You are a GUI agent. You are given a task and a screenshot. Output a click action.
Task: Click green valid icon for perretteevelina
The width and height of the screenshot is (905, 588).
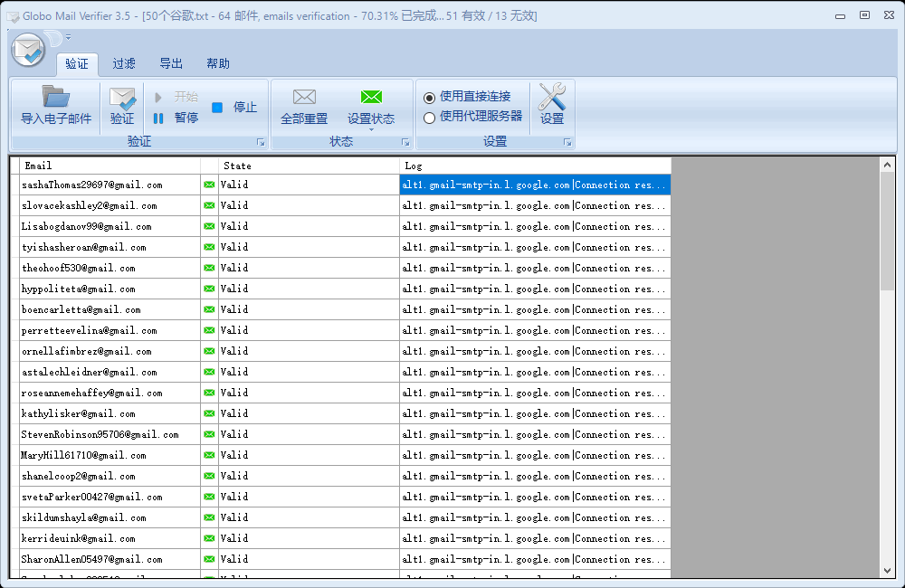coord(210,330)
